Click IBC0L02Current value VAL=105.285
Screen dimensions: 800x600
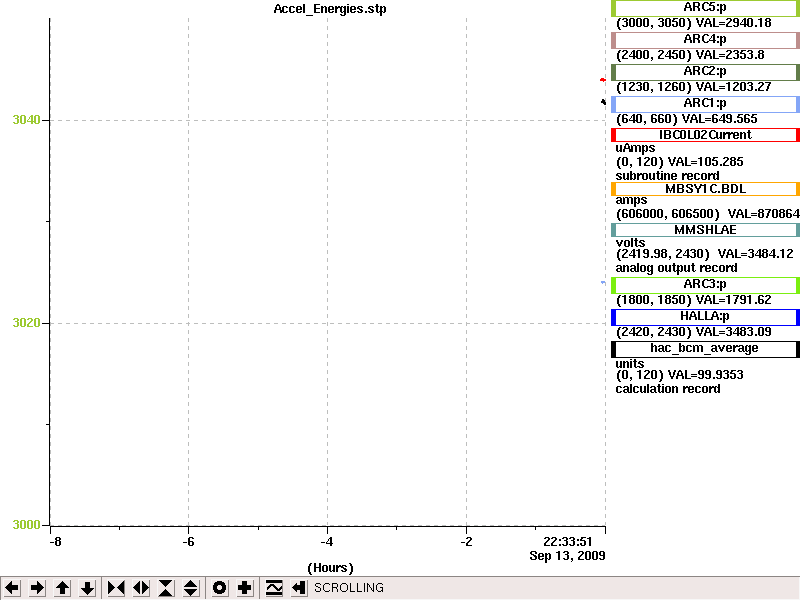coord(705,162)
